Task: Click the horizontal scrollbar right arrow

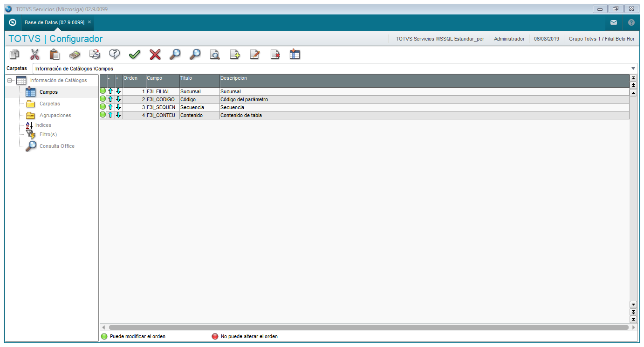Action: tap(633, 327)
